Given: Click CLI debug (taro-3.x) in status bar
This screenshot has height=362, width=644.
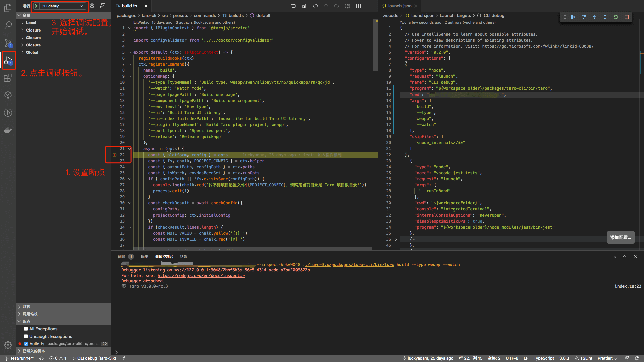Looking at the screenshot, I should (95, 358).
